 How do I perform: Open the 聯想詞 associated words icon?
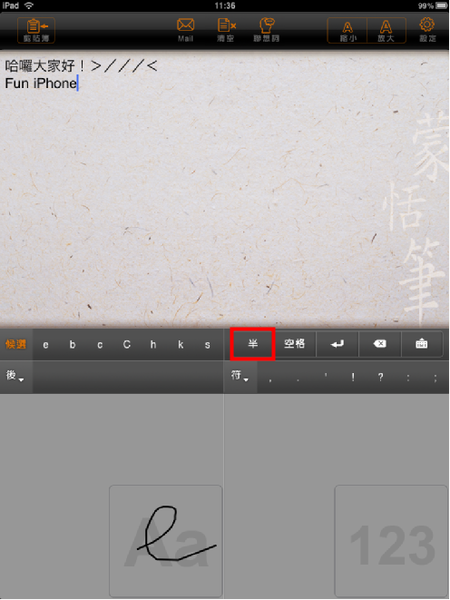coord(267,30)
